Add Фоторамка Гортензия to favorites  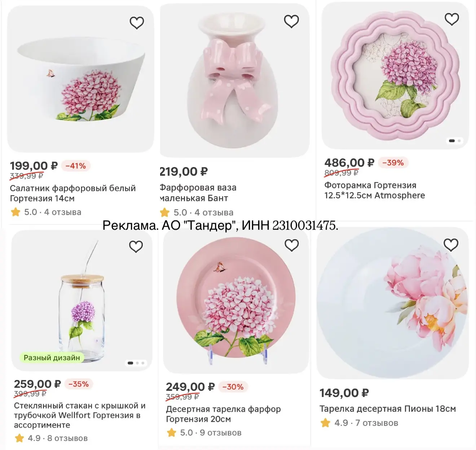(x=451, y=19)
